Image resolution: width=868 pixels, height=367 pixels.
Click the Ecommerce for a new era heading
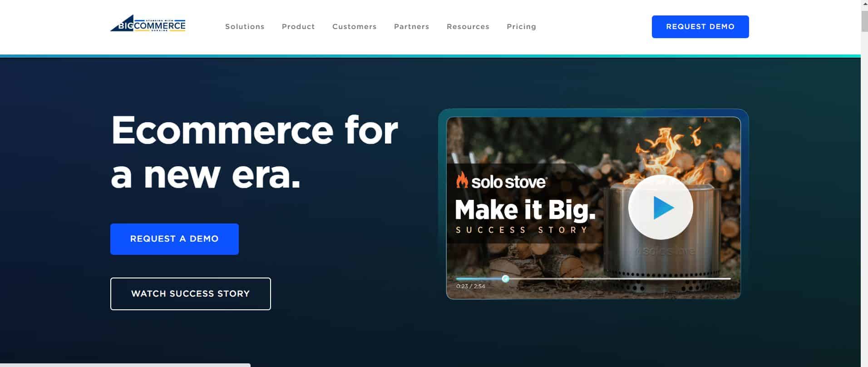click(254, 152)
